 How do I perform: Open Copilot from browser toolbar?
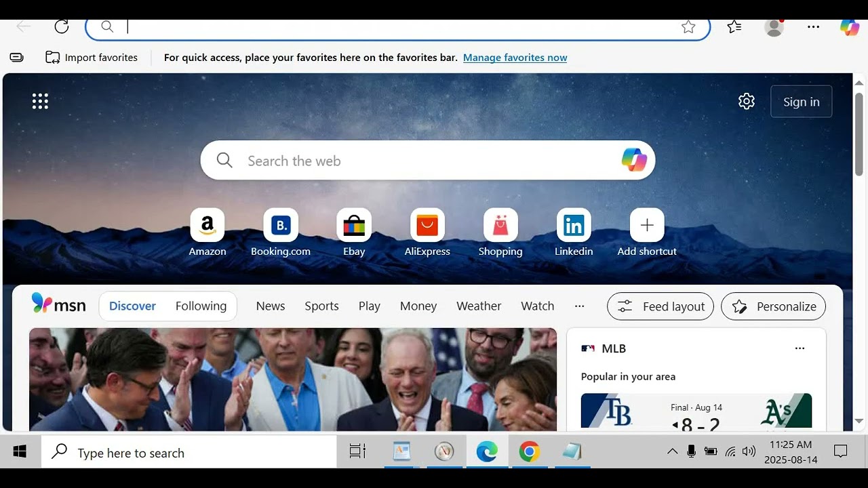(850, 26)
